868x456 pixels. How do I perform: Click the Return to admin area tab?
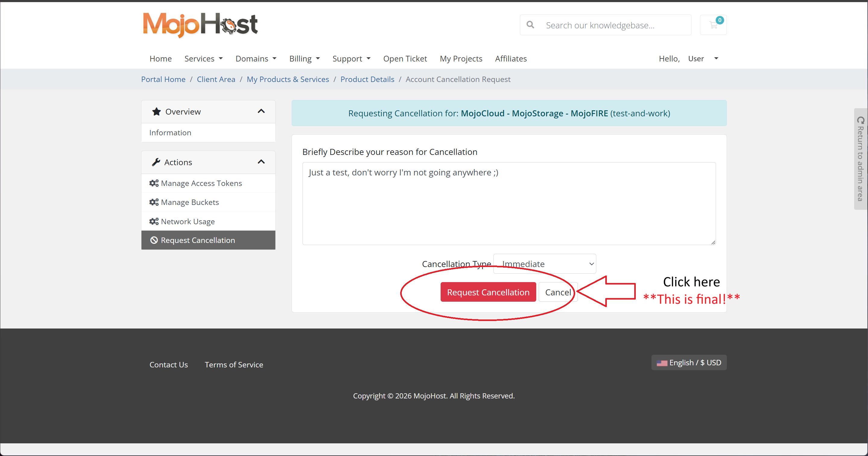pos(860,159)
